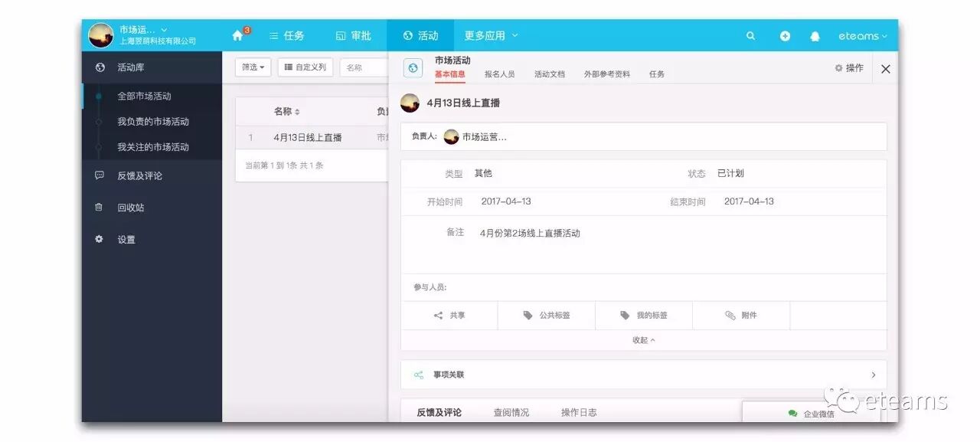Click the 结束时间 value 2017-04-13

pos(749,201)
